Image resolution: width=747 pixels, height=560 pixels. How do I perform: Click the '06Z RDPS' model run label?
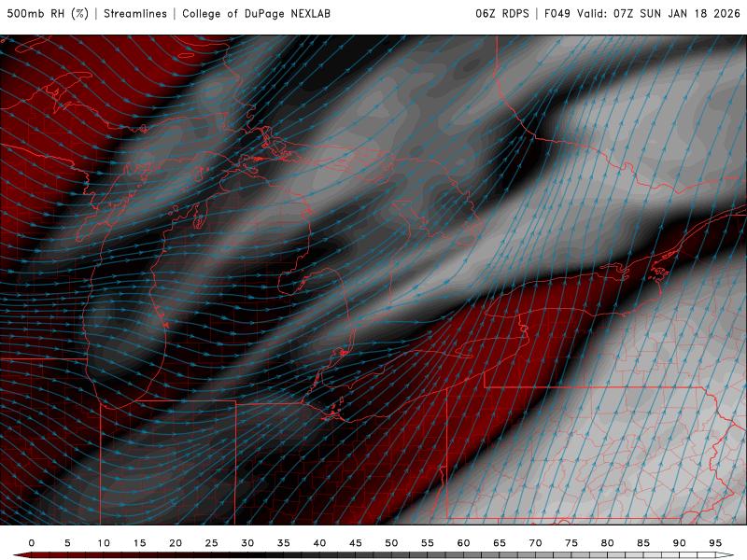click(x=502, y=14)
